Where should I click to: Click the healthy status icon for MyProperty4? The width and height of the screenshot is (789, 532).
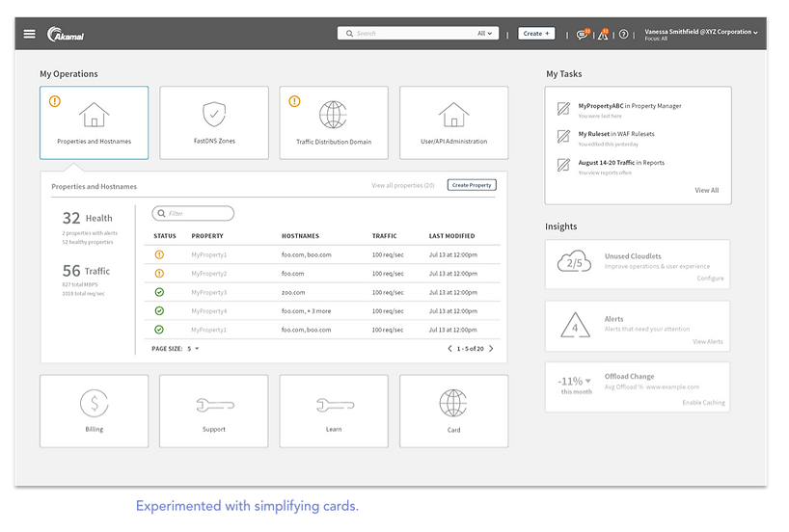click(x=159, y=310)
